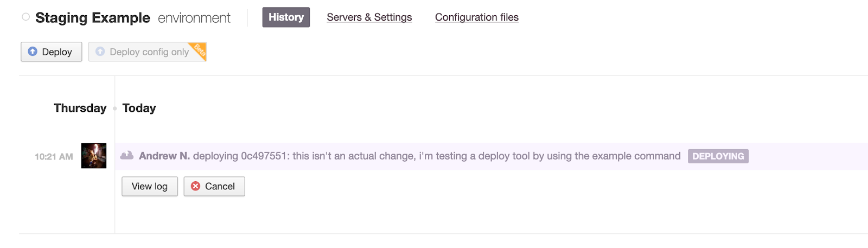Click the Andrew N. user name
Screen dimensions: 868x248
click(164, 156)
